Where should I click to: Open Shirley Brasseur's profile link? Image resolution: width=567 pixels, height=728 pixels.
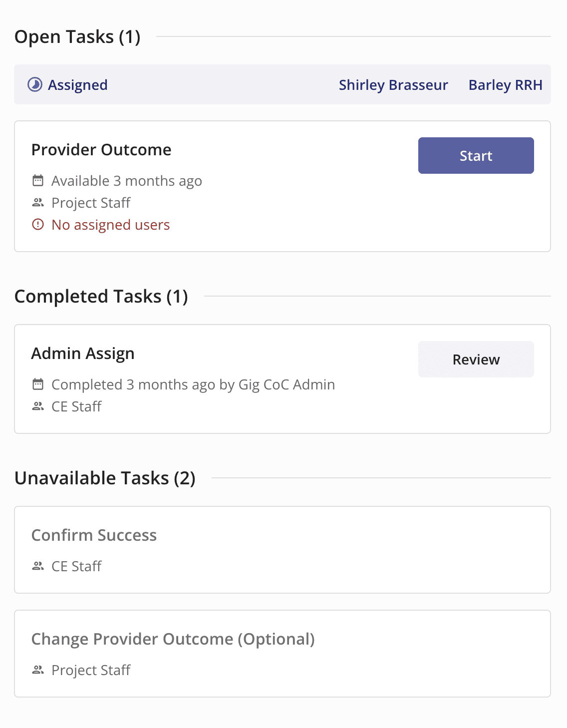click(x=393, y=85)
